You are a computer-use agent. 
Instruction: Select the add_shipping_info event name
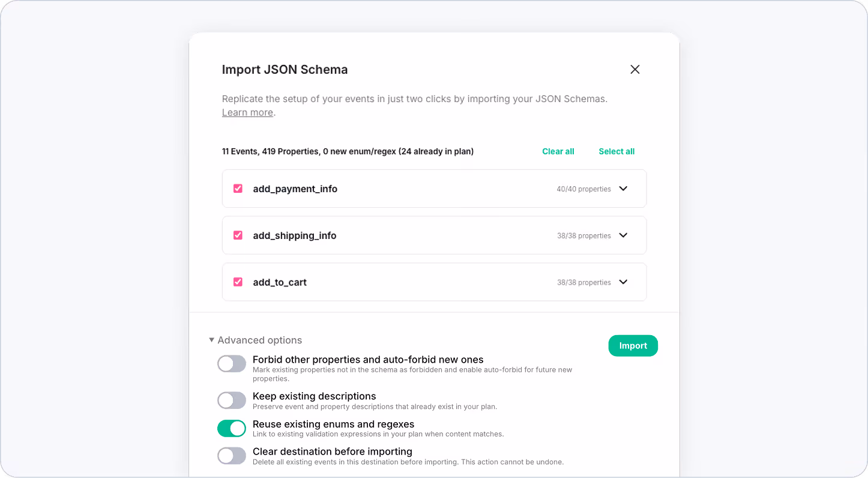(295, 235)
